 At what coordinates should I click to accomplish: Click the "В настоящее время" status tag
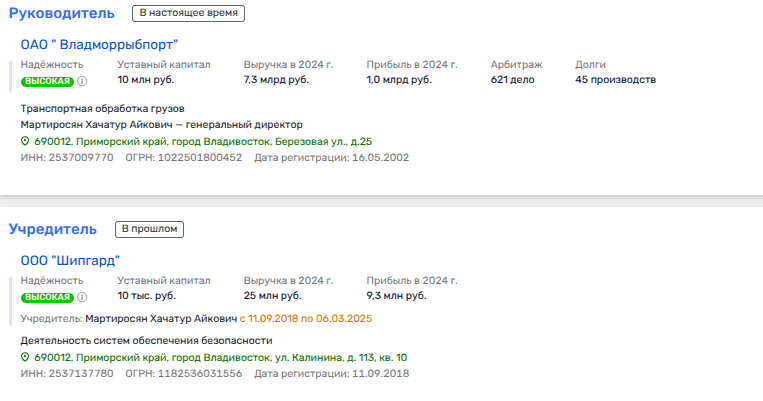point(188,13)
